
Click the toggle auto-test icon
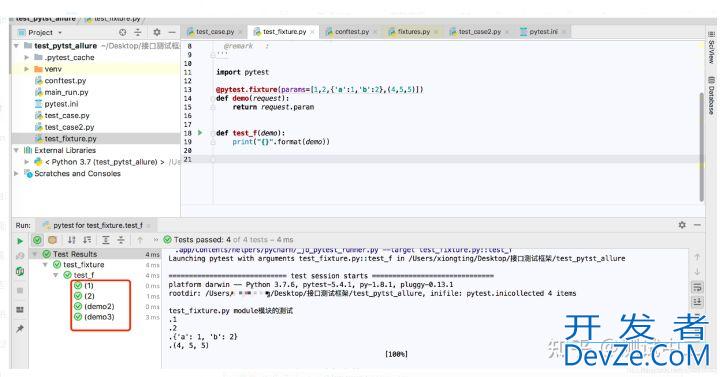point(20,271)
